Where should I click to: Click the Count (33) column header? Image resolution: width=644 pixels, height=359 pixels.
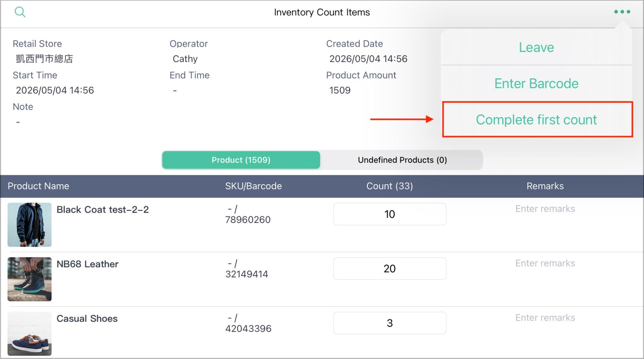point(389,186)
